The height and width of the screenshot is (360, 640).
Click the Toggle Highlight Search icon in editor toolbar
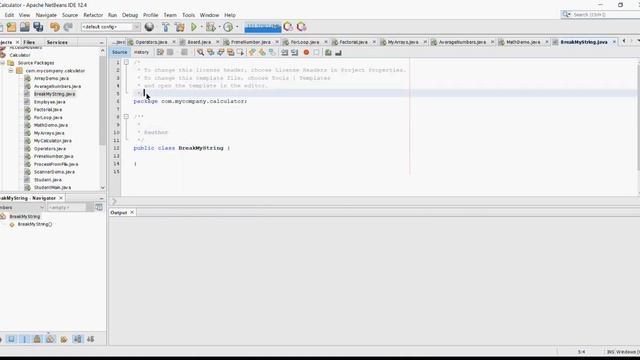(231, 52)
